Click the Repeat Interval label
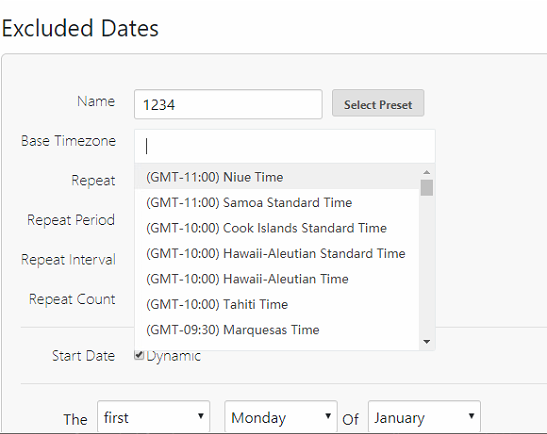The width and height of the screenshot is (547, 434). pos(68,260)
